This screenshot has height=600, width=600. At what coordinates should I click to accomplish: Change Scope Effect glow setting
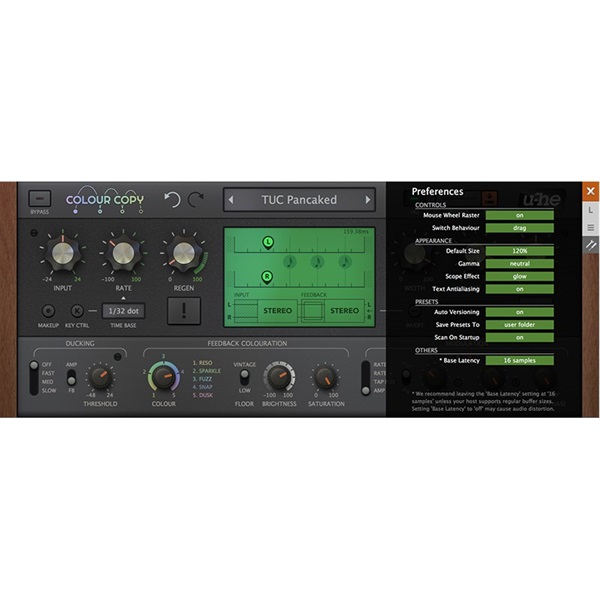(x=519, y=276)
